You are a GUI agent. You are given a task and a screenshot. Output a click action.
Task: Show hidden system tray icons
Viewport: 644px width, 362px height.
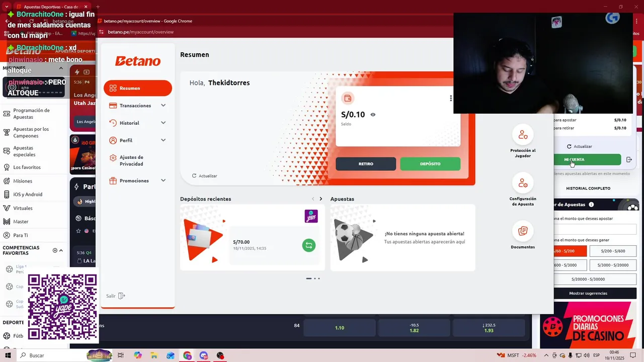pos(546,355)
